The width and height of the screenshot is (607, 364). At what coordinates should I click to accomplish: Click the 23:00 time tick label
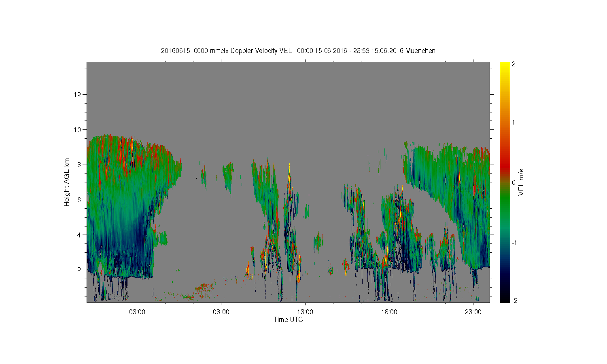pos(473,312)
